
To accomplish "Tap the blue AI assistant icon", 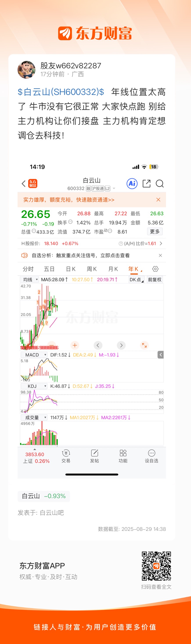I will tap(132, 183).
